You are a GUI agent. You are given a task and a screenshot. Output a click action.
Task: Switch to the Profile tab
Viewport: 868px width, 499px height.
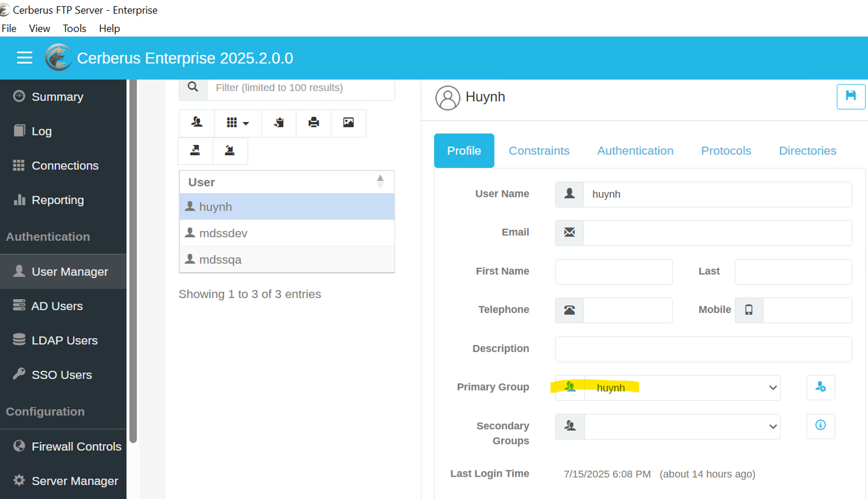pyautogui.click(x=464, y=150)
